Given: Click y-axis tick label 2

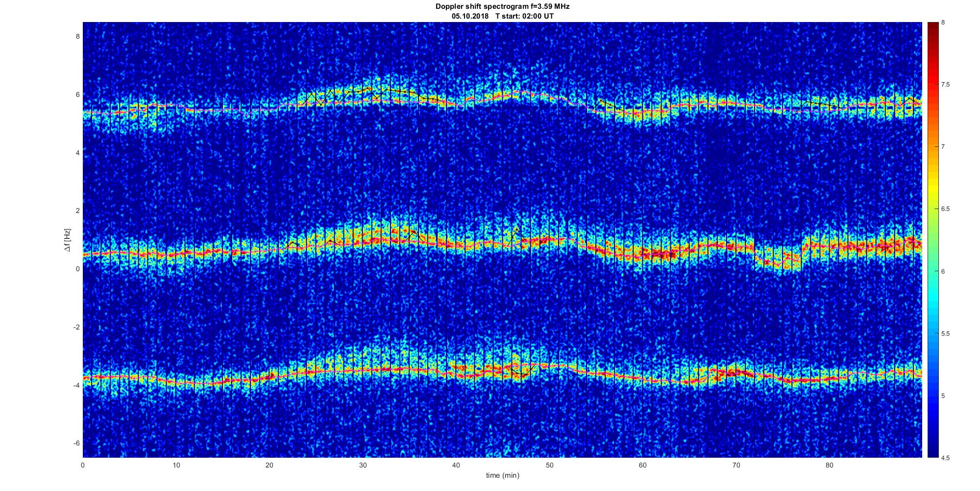Looking at the screenshot, I should pyautogui.click(x=77, y=211).
